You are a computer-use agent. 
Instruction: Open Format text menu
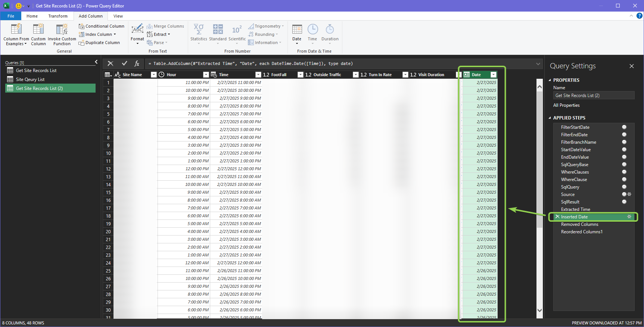click(137, 34)
